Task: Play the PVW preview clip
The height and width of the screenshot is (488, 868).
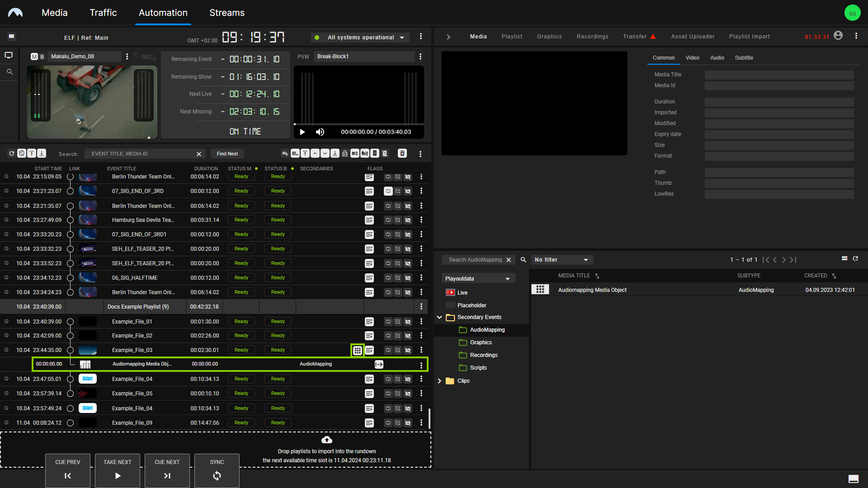Action: click(302, 132)
